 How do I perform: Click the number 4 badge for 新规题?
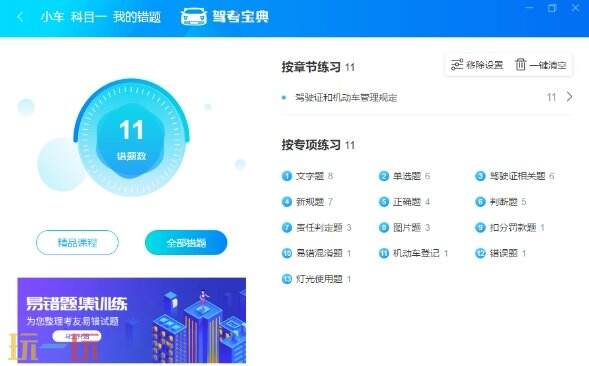(287, 202)
